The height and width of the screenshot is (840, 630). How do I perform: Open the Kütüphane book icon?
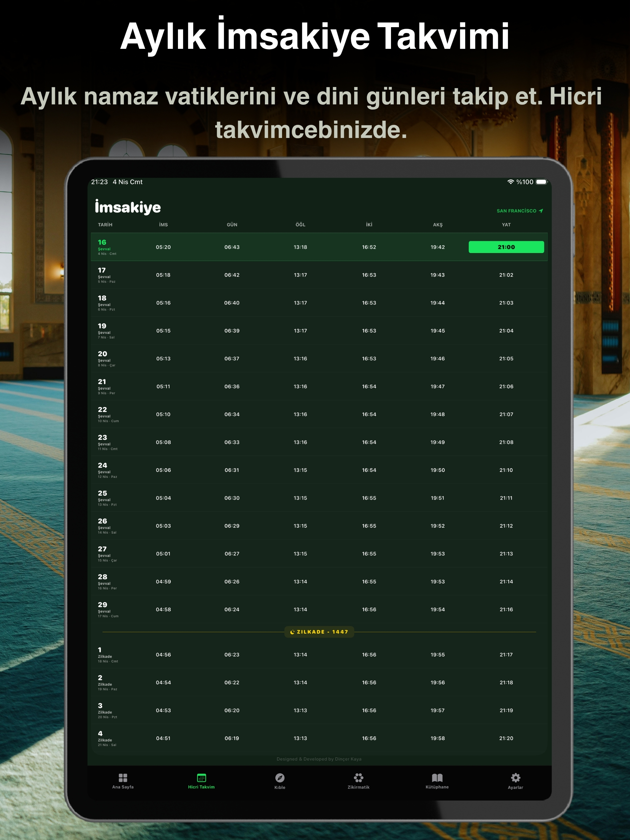pos(437,778)
